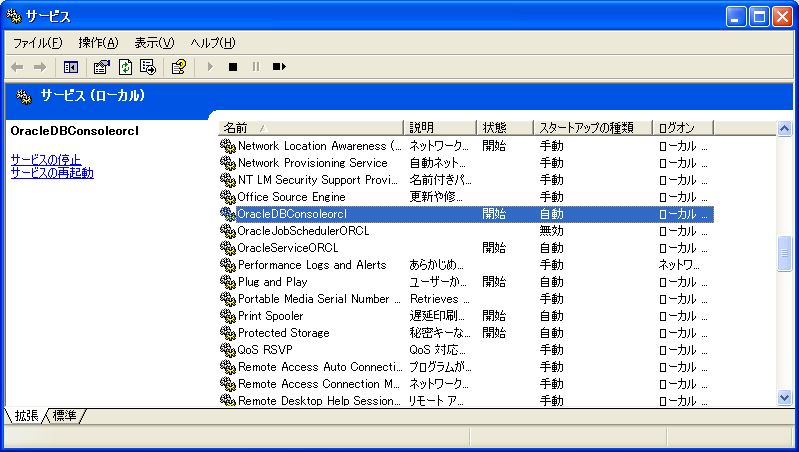
Task: Click the Show/Hide Console Tree toolbar icon
Action: pos(71,67)
